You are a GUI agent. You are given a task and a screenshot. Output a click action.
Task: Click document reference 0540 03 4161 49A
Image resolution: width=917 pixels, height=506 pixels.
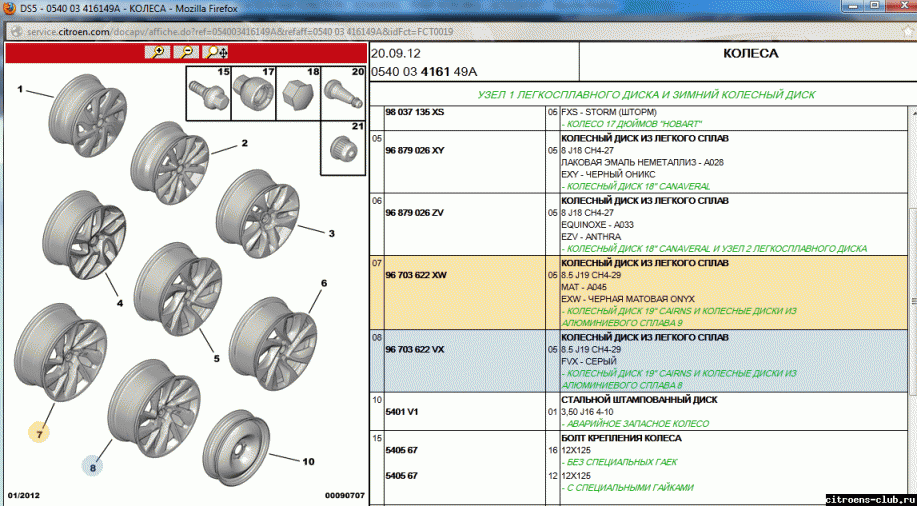424,72
